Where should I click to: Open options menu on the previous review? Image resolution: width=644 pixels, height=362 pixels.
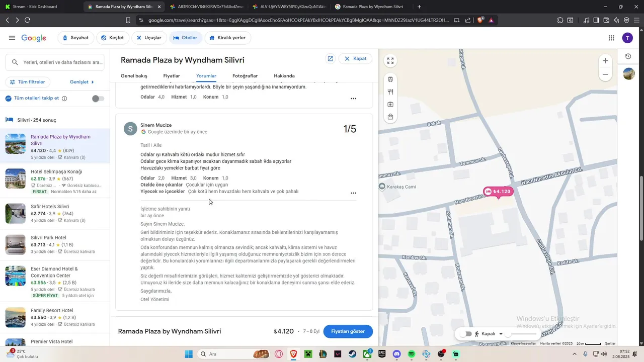(353, 99)
